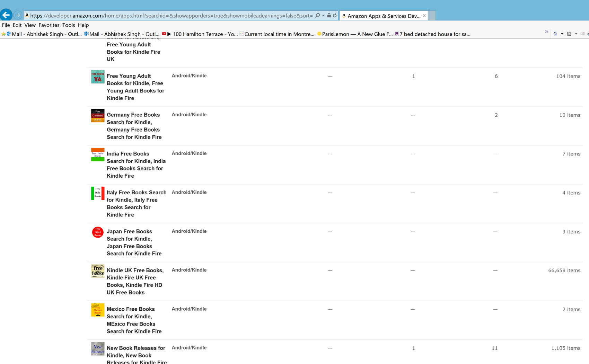The width and height of the screenshot is (589, 364).
Task: Open the File menu
Action: [x=6, y=25]
